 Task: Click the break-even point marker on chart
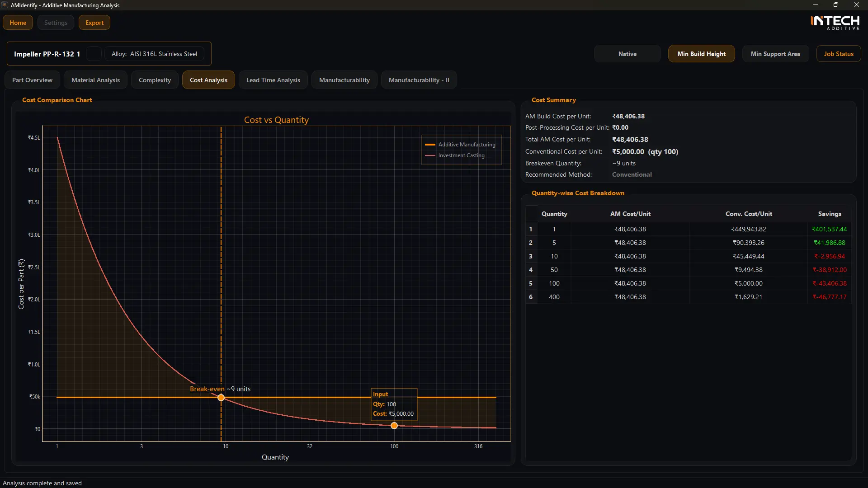pos(221,398)
